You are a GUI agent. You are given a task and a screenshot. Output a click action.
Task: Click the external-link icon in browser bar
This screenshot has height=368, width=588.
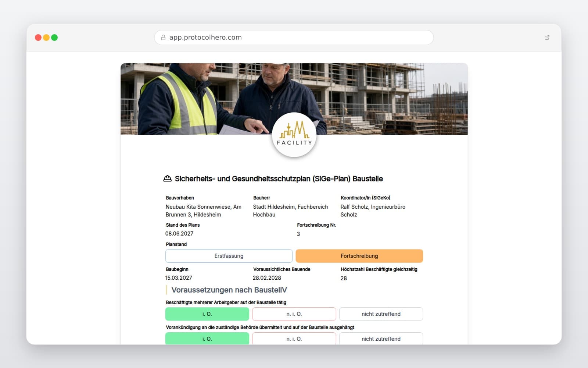coord(547,38)
